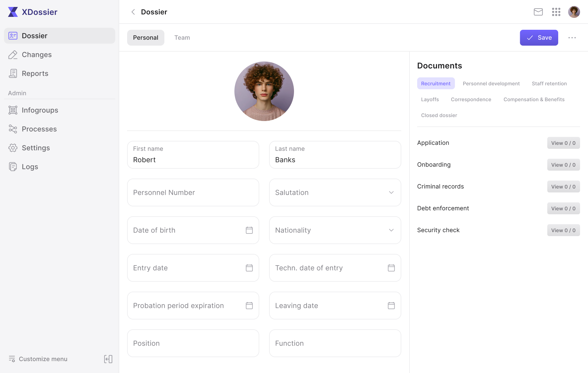Click View 0 / 0 for Application
This screenshot has width=588, height=373.
563,143
